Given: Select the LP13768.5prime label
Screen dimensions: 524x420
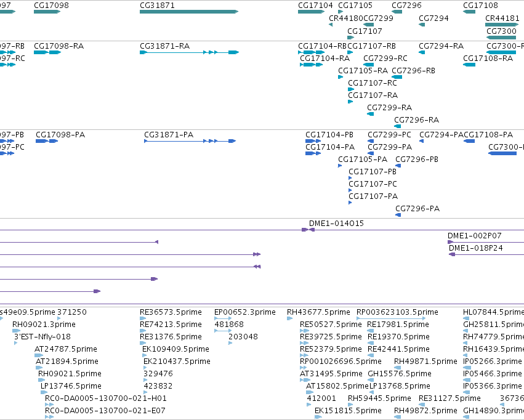Looking at the screenshot, I should [400, 386].
